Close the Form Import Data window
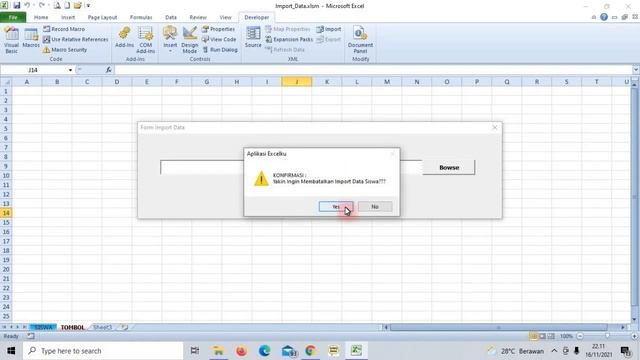The height and width of the screenshot is (360, 640). (x=495, y=127)
